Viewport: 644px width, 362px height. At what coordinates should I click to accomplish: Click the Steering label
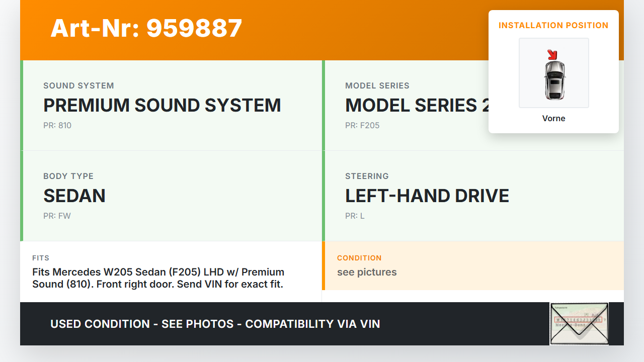coord(367,176)
